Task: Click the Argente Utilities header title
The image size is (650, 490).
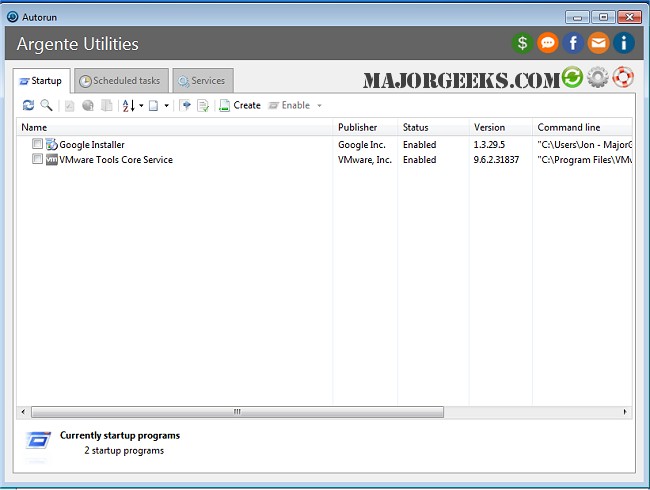Action: (x=78, y=44)
